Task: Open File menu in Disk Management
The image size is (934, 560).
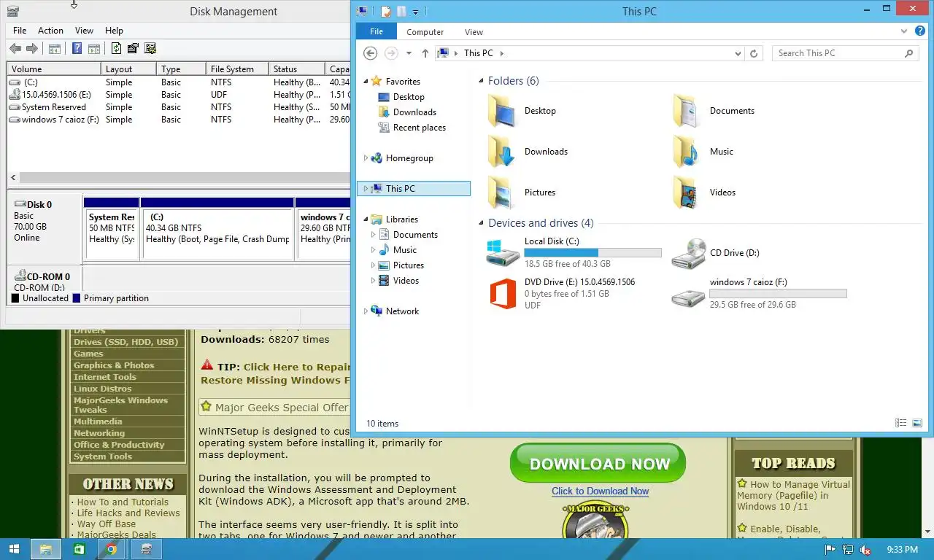Action: pos(20,31)
